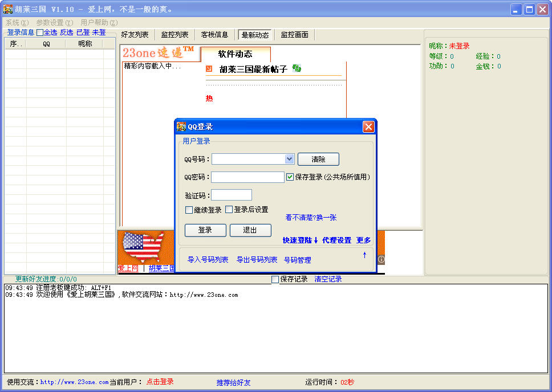Click the 反选 link
Viewport: 552px width, 392px height.
point(67,32)
